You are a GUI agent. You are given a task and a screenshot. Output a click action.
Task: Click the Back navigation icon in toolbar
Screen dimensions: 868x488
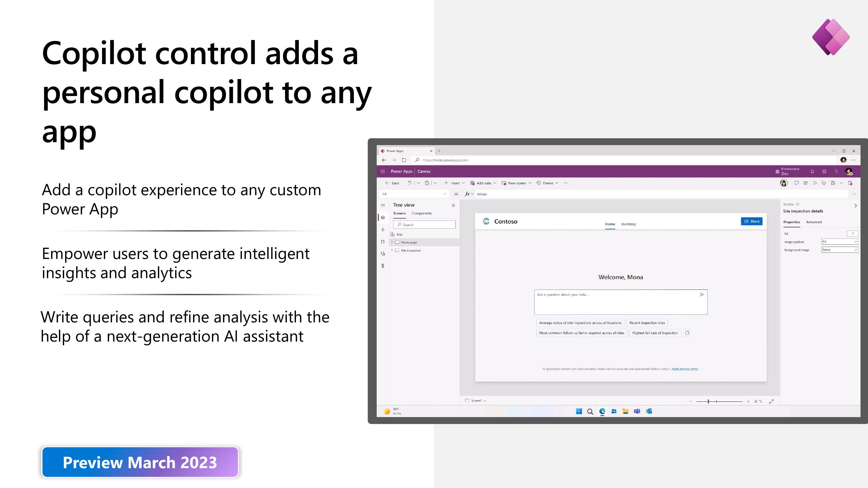coord(392,183)
